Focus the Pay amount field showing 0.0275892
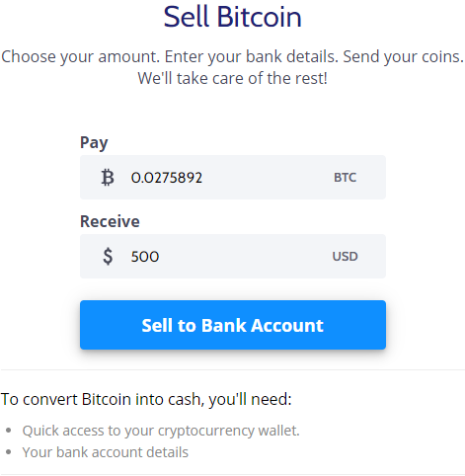The width and height of the screenshot is (465, 476). (x=233, y=178)
